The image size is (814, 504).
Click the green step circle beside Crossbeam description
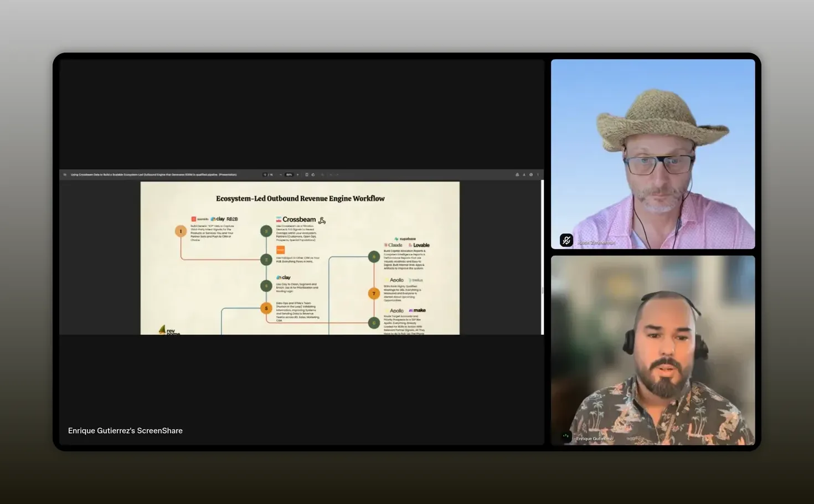pyautogui.click(x=266, y=231)
